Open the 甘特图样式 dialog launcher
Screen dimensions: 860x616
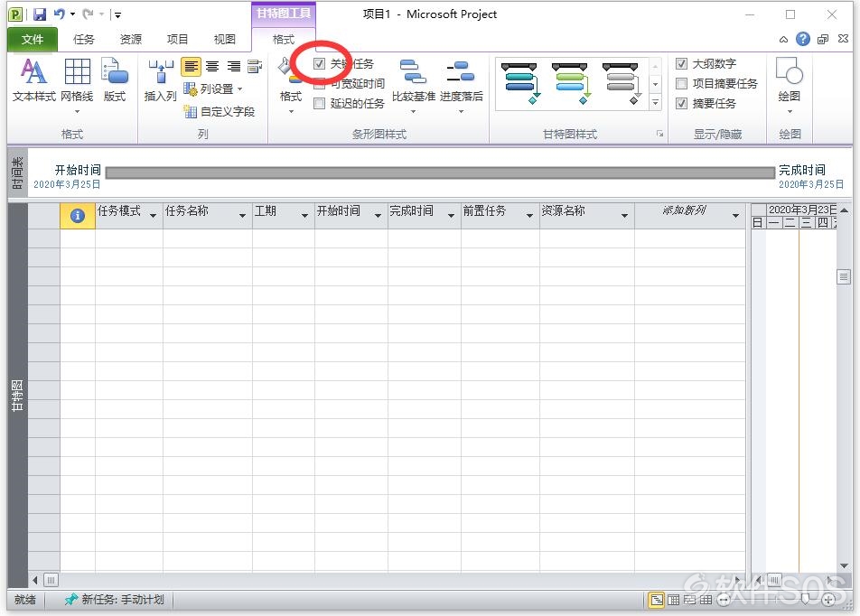point(659,134)
